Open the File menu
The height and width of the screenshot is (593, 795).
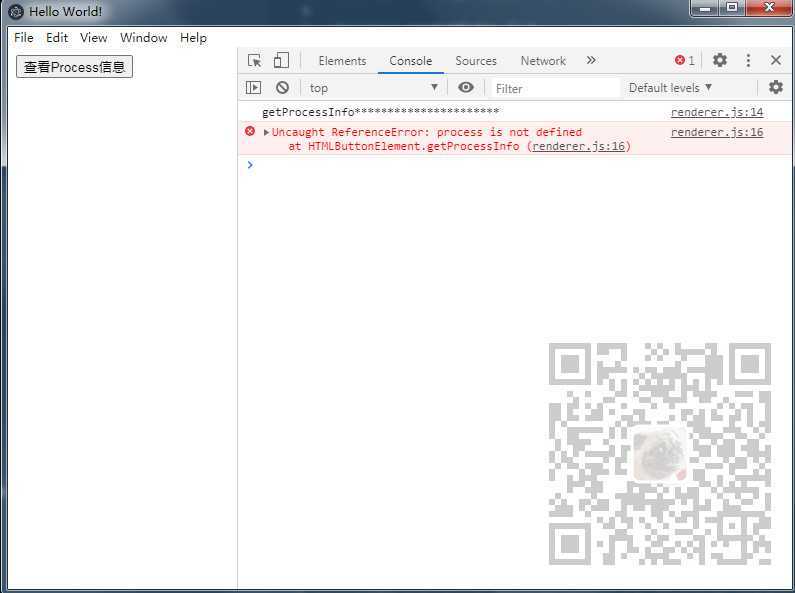(x=24, y=38)
